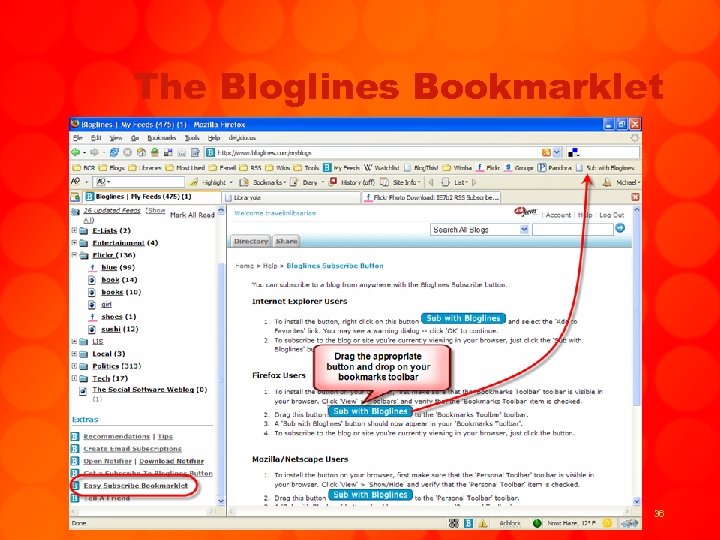Click the Site Info toolbar button

click(399, 182)
